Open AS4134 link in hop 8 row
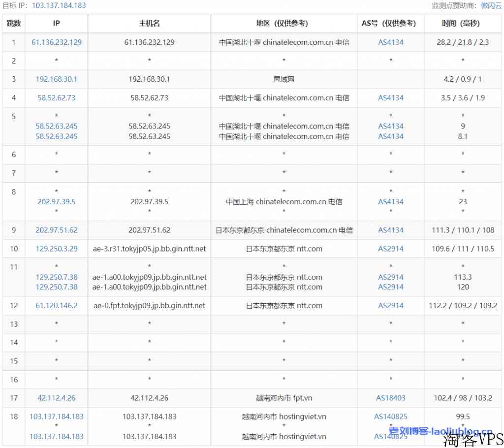This screenshot has width=504, height=448. 390,202
